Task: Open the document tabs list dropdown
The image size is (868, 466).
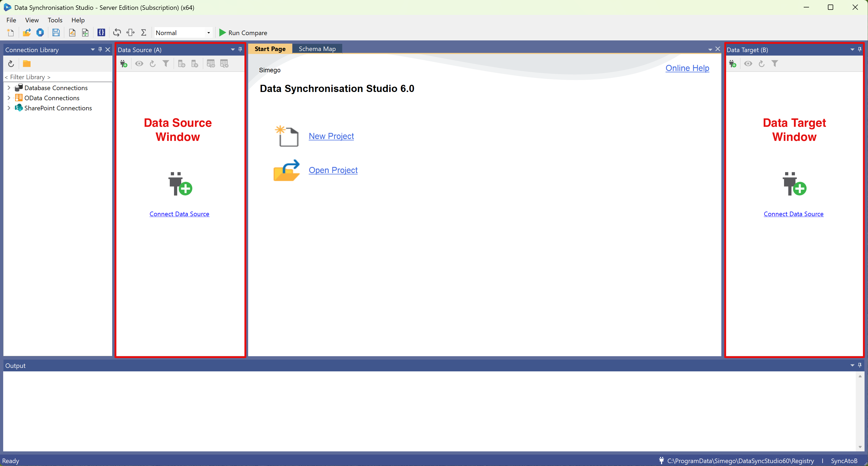Action: point(710,49)
